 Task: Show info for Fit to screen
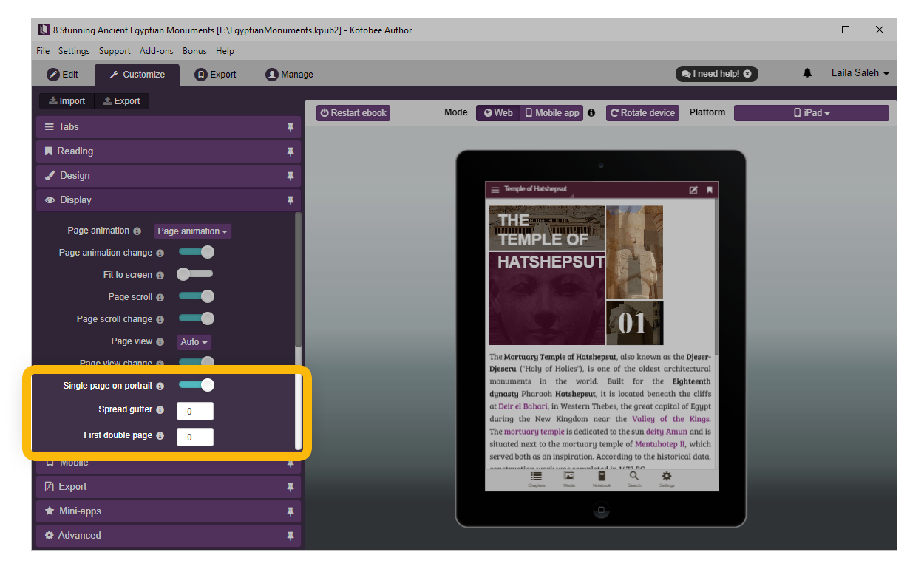click(160, 275)
